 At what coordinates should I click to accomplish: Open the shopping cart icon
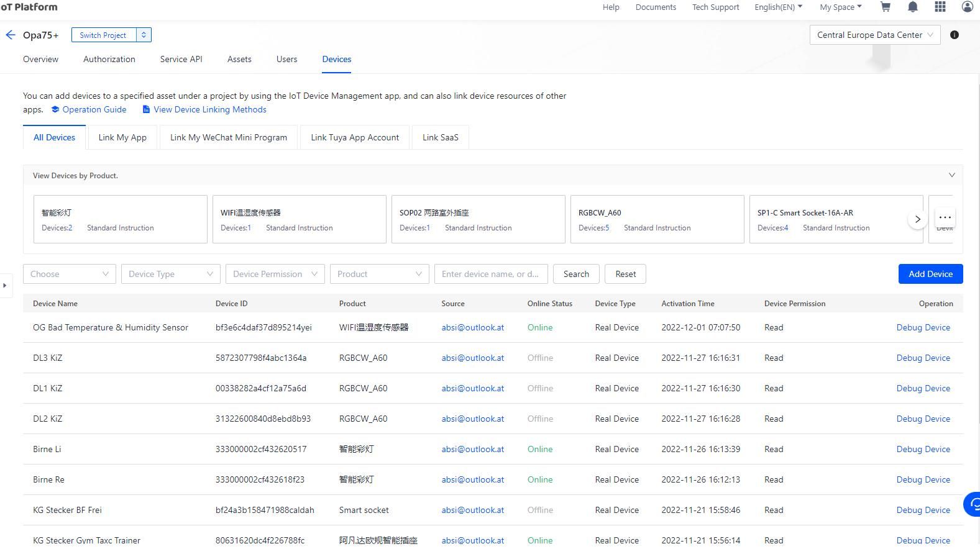click(x=886, y=7)
